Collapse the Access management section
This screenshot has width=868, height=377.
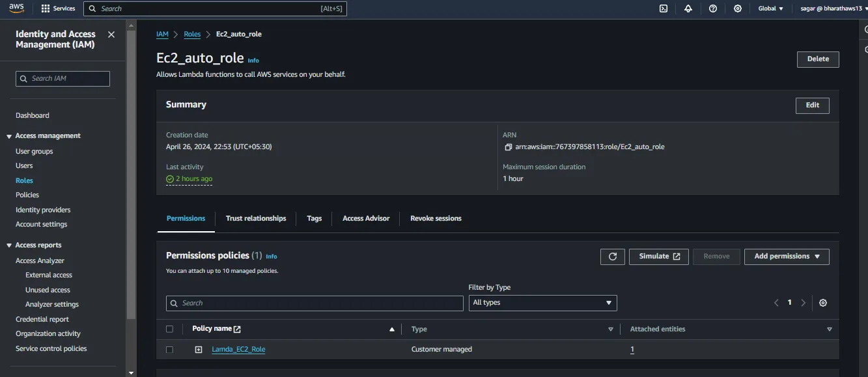click(9, 136)
